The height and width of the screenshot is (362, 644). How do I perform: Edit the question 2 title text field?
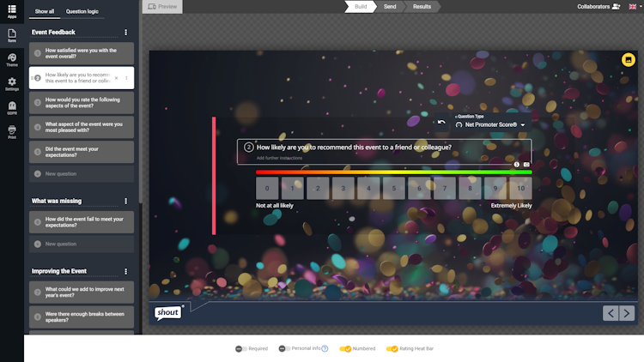tap(354, 147)
